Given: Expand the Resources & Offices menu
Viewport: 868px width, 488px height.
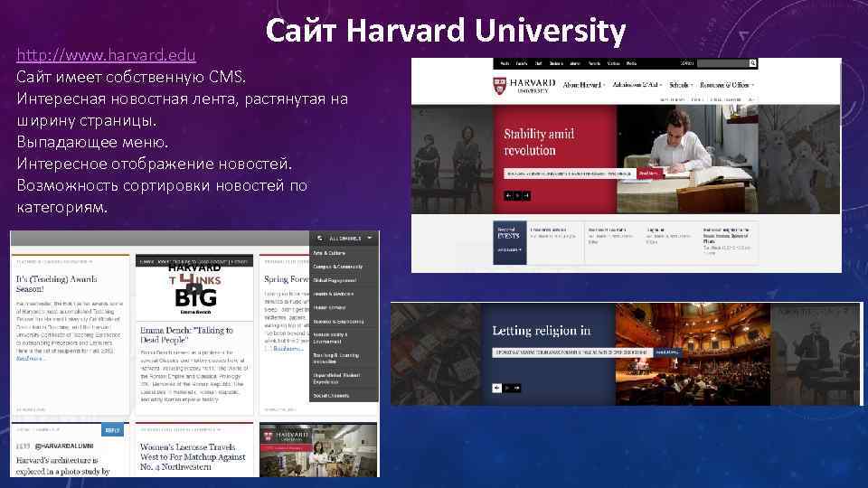Looking at the screenshot, I should [726, 85].
